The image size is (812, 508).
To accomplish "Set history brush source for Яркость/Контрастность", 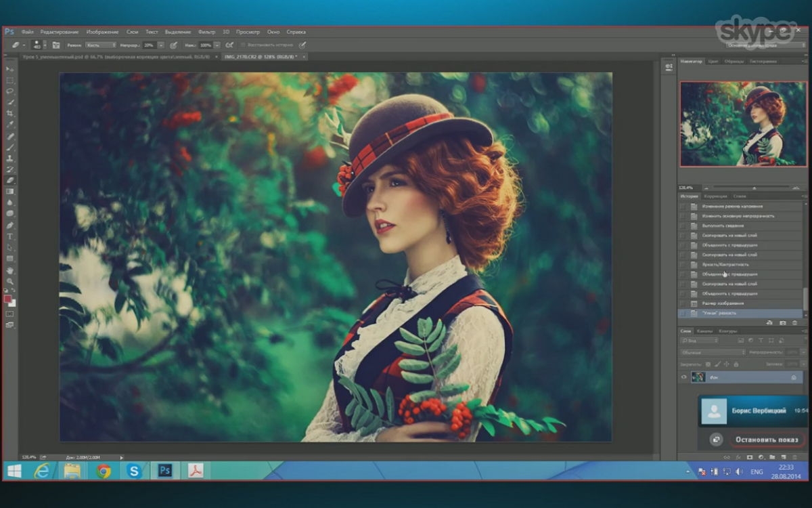I will point(683,264).
